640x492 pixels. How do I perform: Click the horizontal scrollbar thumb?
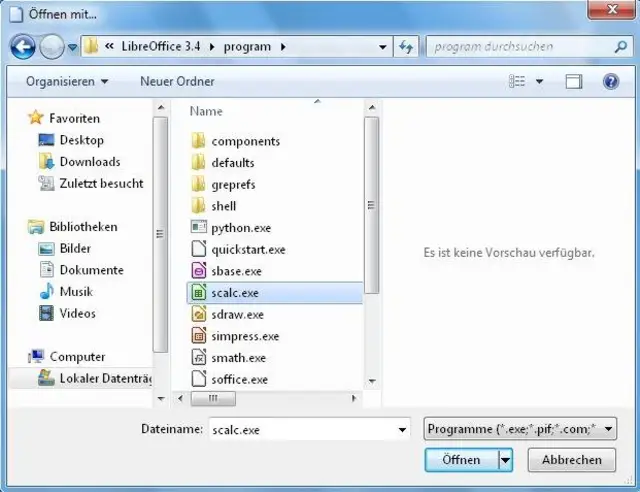click(213, 398)
